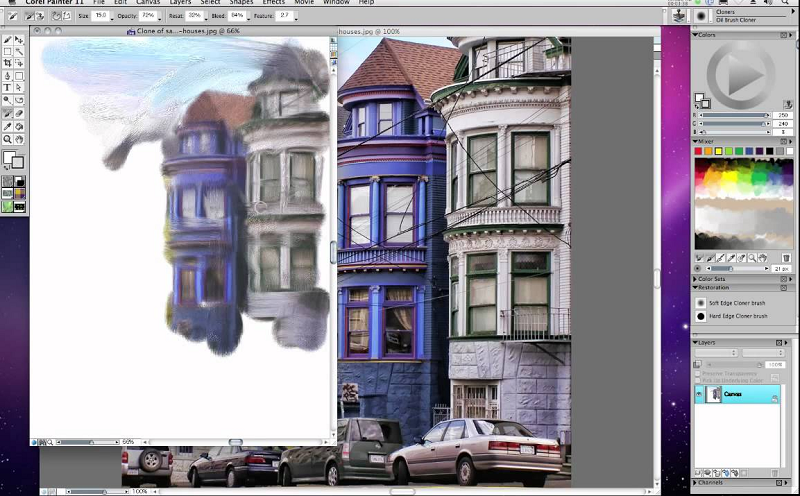Hide the Canvas layer using the eye icon

click(699, 395)
